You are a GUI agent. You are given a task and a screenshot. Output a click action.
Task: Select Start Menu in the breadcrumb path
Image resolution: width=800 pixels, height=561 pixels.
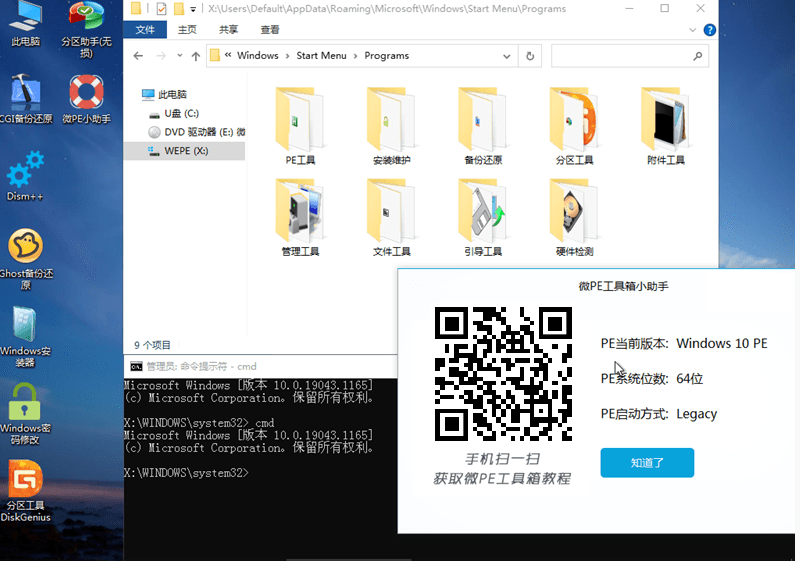321,56
